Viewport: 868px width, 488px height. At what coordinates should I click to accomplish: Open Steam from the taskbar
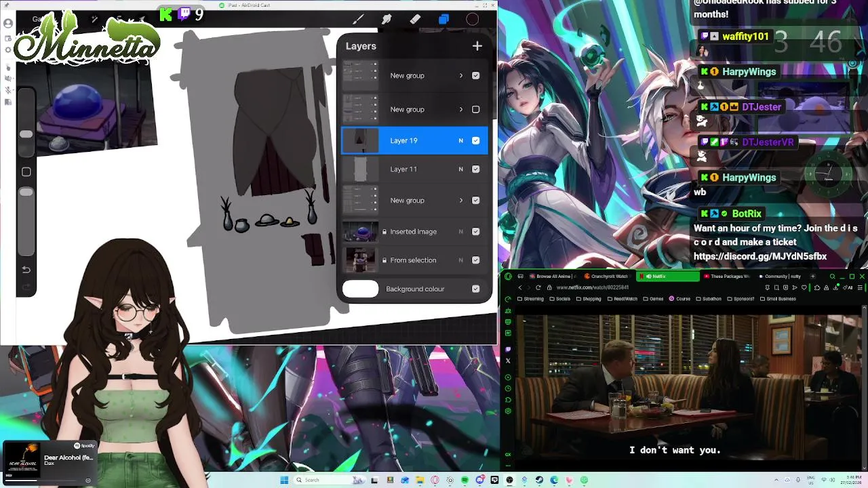[539, 480]
